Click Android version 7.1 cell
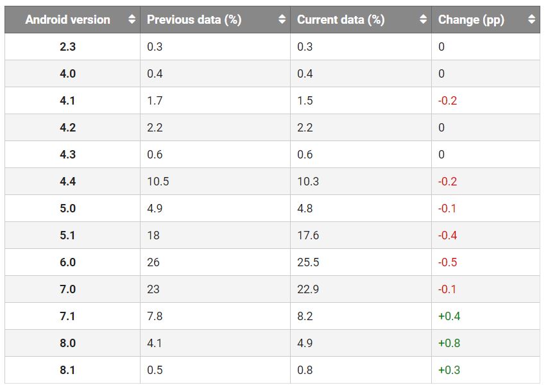 tap(67, 316)
